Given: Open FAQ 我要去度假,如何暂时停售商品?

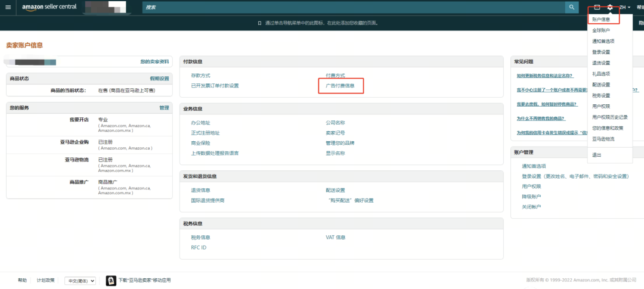Looking at the screenshot, I should point(547,104).
